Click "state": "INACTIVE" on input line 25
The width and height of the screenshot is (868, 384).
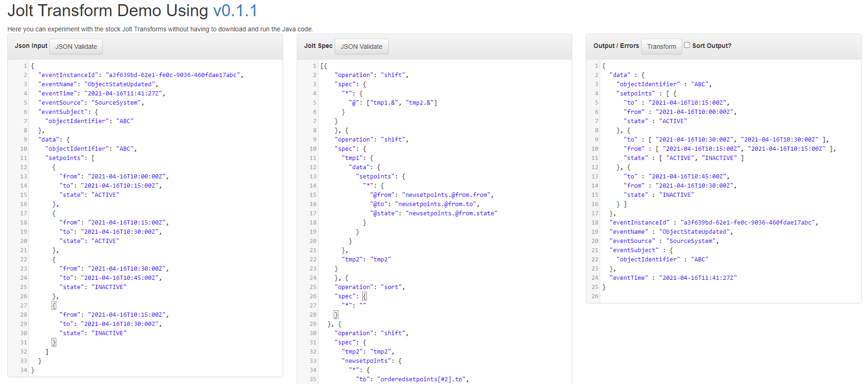tap(93, 287)
